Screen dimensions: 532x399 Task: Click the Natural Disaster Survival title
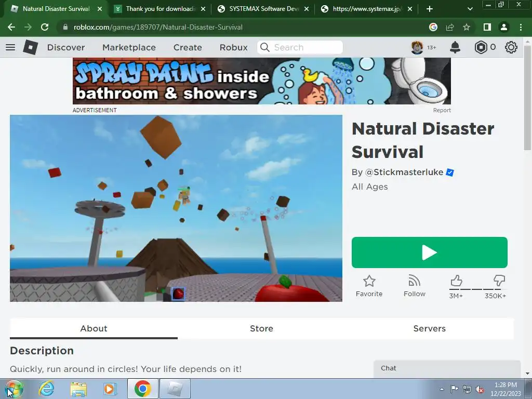[423, 140]
